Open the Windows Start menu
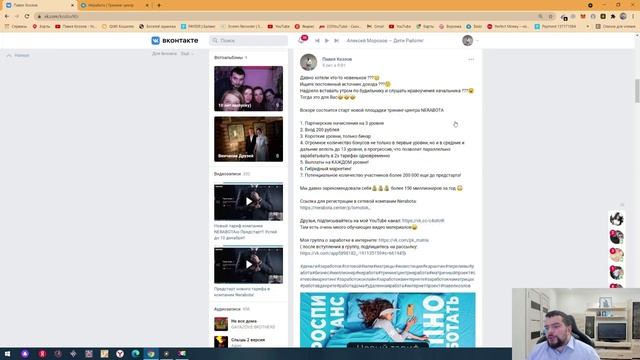The height and width of the screenshot is (360, 640). tap(8, 354)
